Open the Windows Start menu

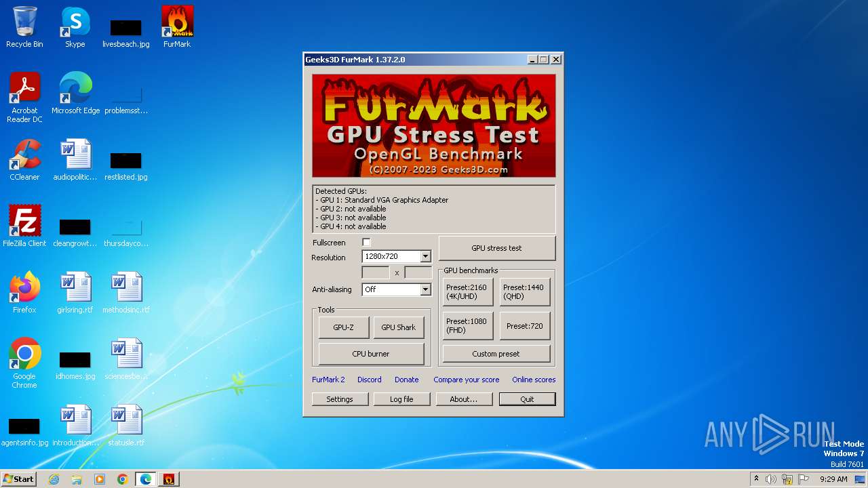click(x=18, y=479)
